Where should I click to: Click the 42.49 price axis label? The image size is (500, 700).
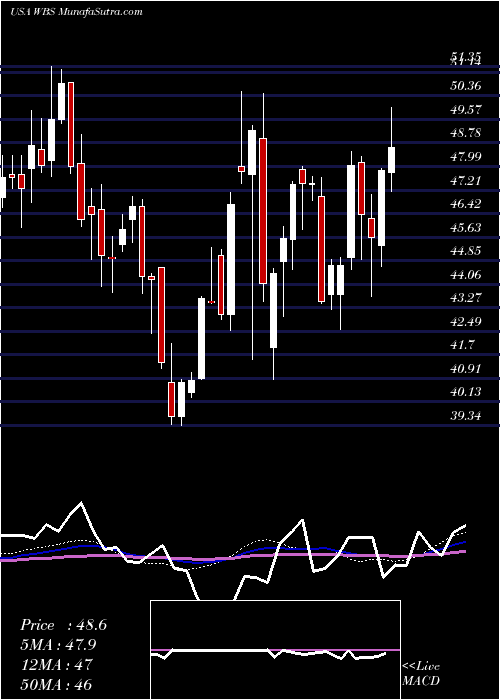click(x=466, y=321)
